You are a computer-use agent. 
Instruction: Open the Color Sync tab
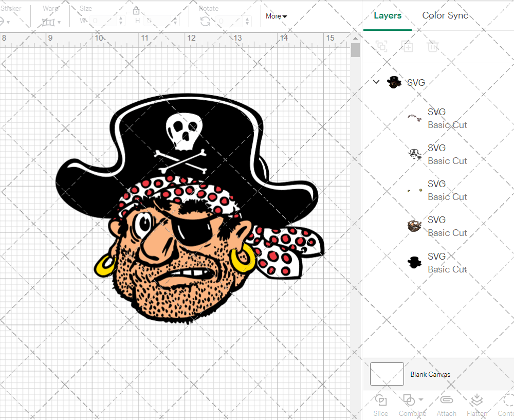pos(445,15)
